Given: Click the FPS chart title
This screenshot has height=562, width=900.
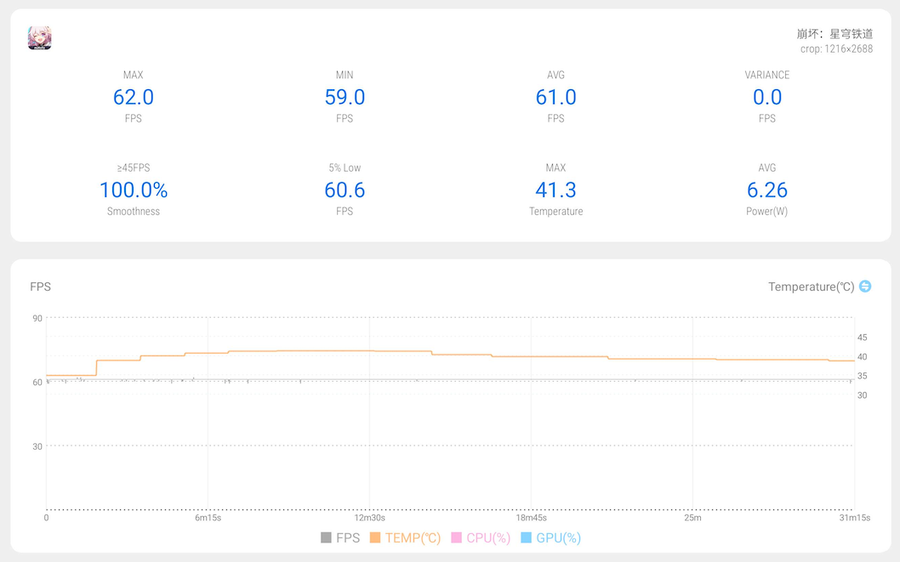Looking at the screenshot, I should pyautogui.click(x=40, y=287).
